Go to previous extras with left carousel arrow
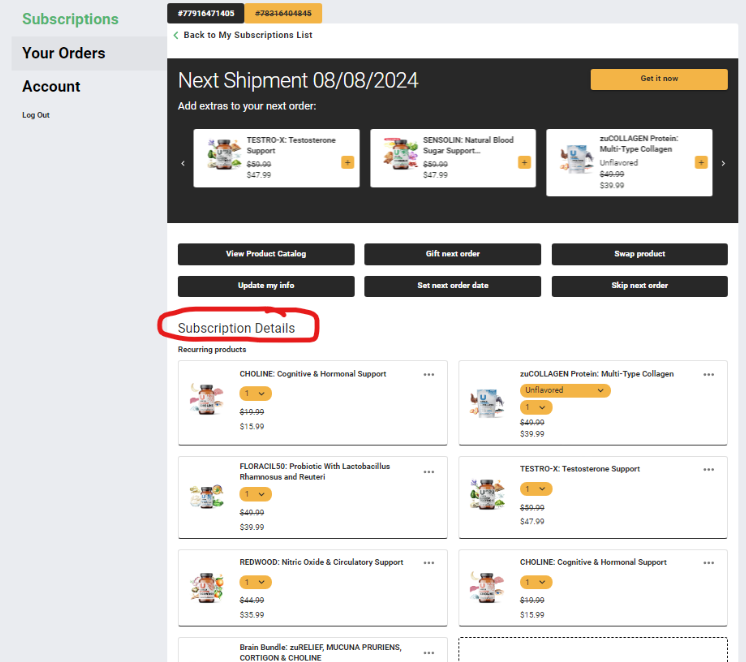The width and height of the screenshot is (746, 662). pos(183,163)
